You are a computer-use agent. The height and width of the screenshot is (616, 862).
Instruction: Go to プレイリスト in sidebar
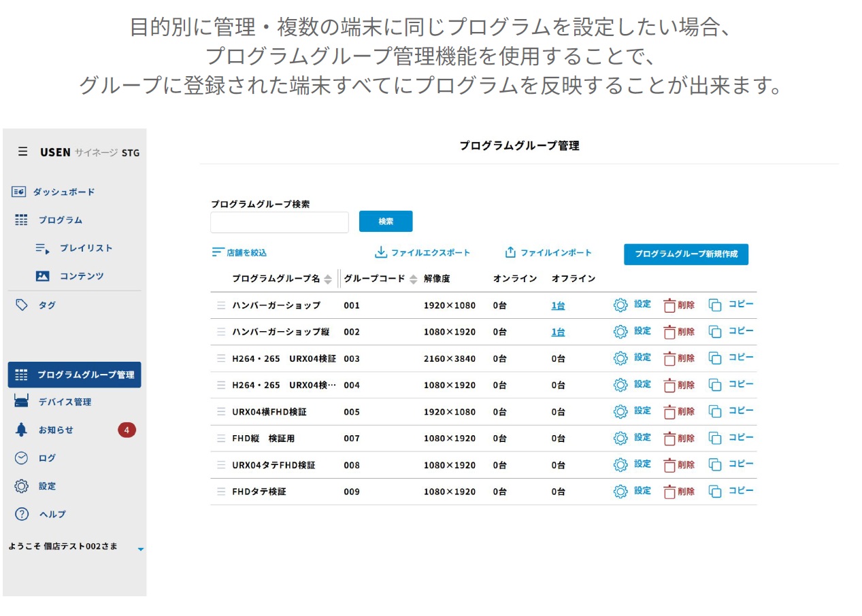point(74,248)
